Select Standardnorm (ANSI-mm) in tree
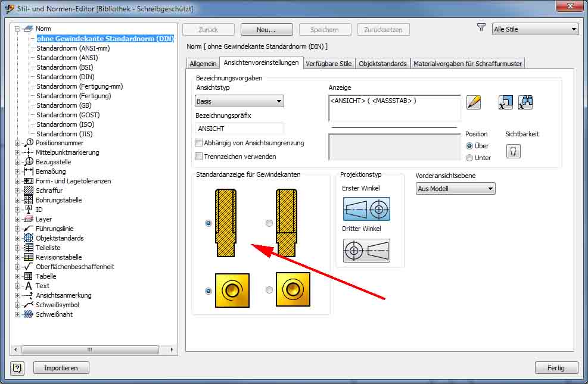The image size is (588, 384). tap(73, 48)
